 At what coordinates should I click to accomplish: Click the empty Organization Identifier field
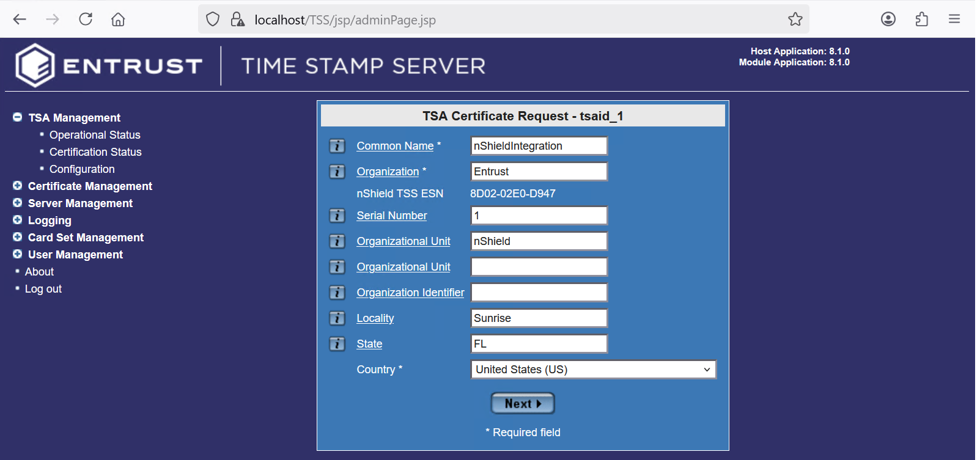point(539,293)
